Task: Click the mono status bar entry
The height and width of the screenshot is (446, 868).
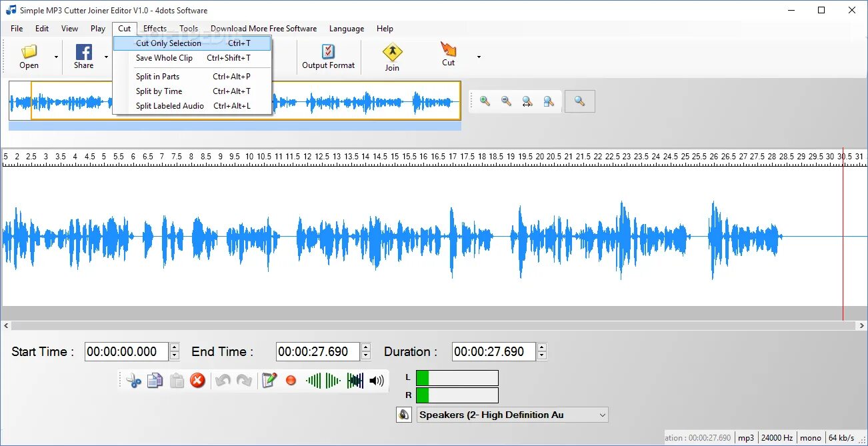Action: point(811,438)
